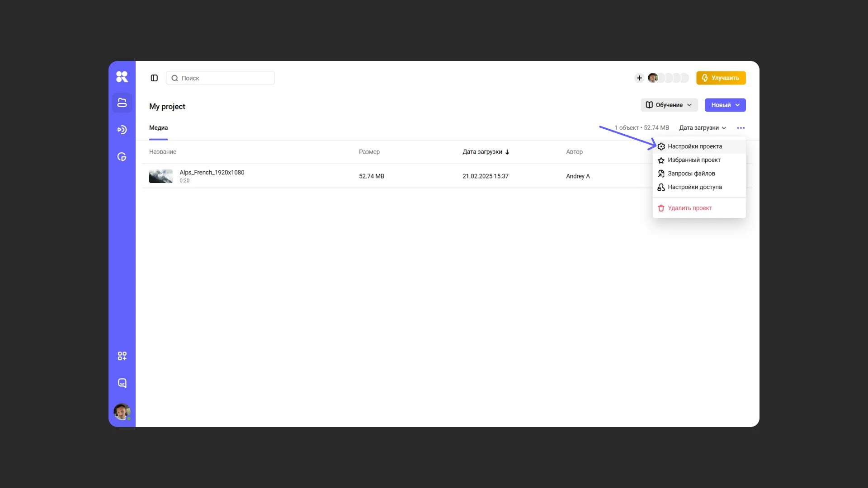Click the Улучшить button
Viewport: 868px width, 488px height.
point(721,78)
